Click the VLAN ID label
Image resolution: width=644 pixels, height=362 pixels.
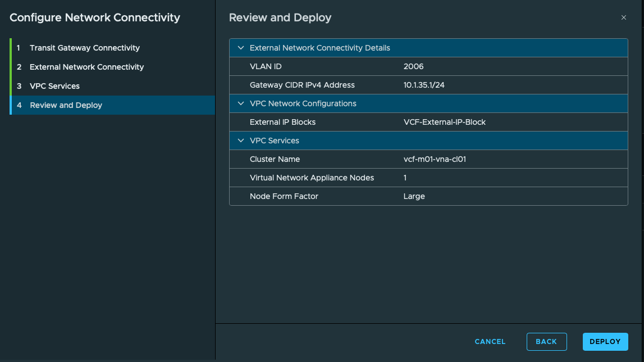[x=266, y=66]
